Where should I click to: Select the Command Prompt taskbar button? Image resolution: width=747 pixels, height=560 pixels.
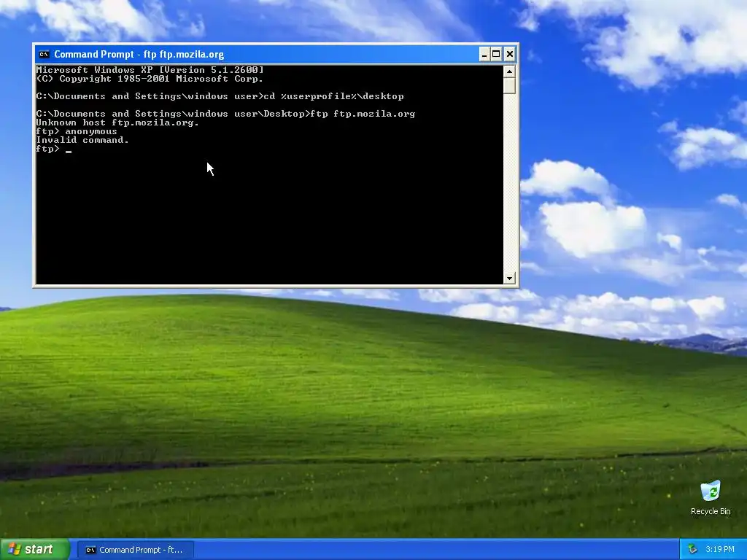pos(135,550)
